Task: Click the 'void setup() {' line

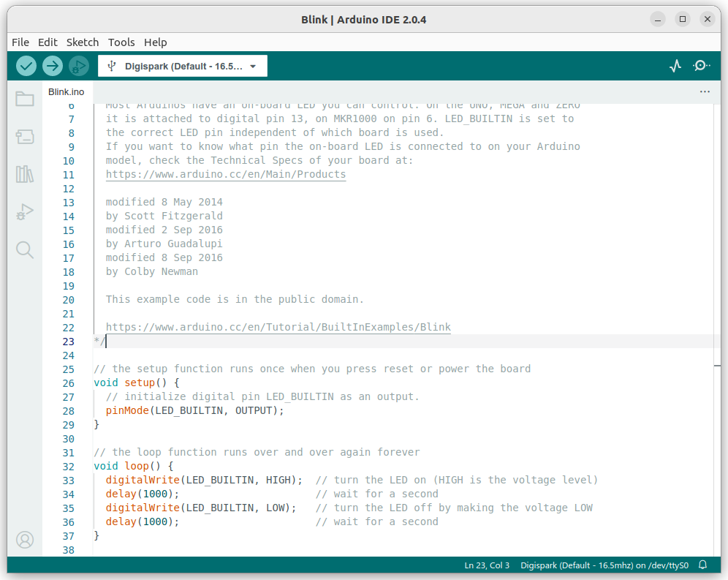Action: (x=137, y=383)
